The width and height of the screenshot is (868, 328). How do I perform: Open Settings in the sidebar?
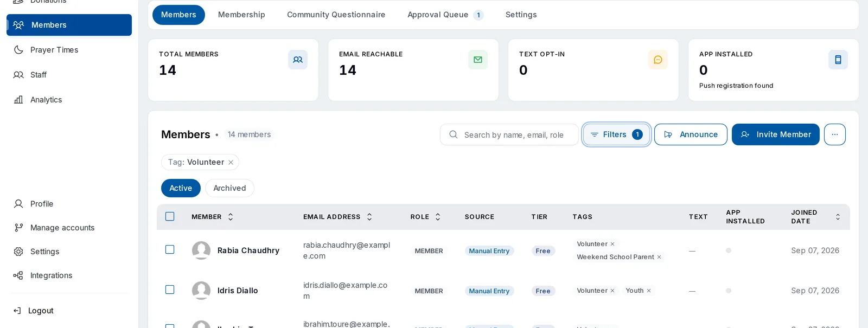pyautogui.click(x=69, y=252)
